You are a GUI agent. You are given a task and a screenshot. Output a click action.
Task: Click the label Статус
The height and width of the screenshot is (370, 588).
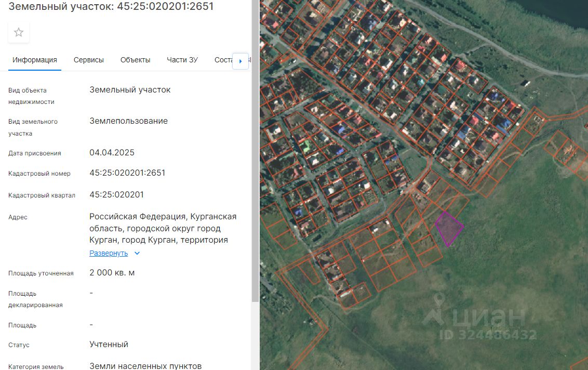(19, 345)
